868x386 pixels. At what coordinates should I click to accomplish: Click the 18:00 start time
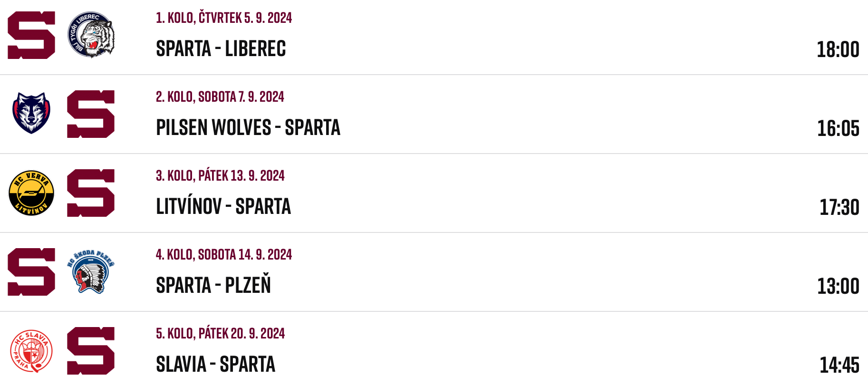(x=838, y=49)
